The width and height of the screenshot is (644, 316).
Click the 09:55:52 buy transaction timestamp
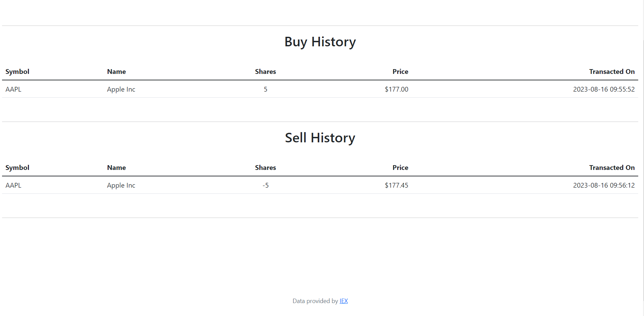603,89
